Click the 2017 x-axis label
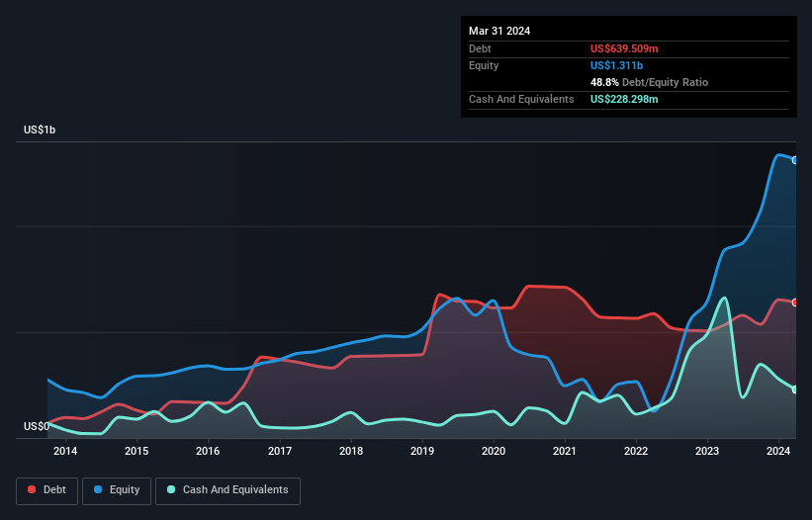Screen dimensions: 812x520 [x=280, y=451]
